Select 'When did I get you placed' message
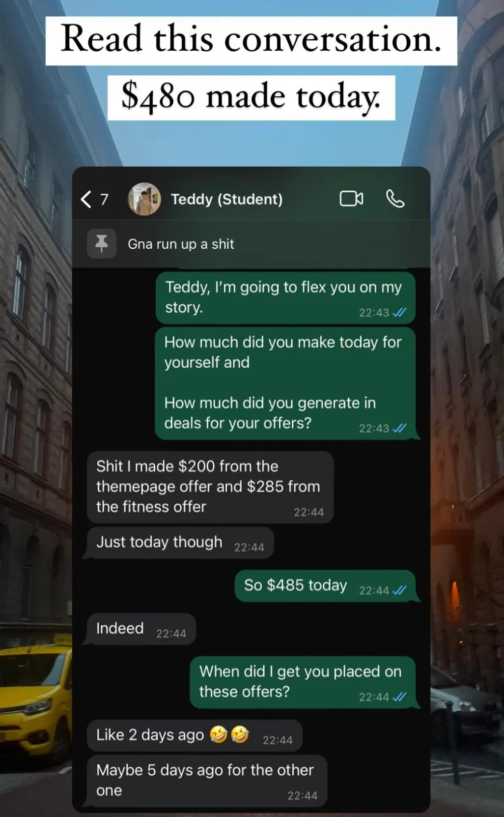This screenshot has height=817, width=504. [x=303, y=682]
